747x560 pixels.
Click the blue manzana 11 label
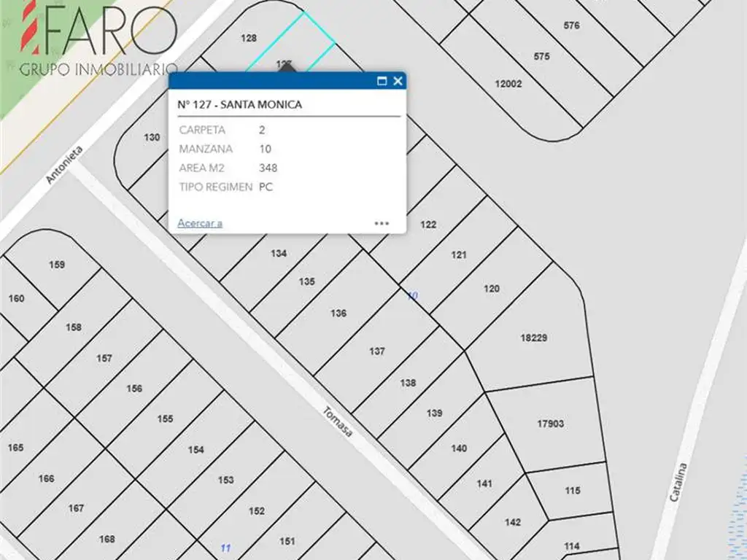click(x=225, y=547)
